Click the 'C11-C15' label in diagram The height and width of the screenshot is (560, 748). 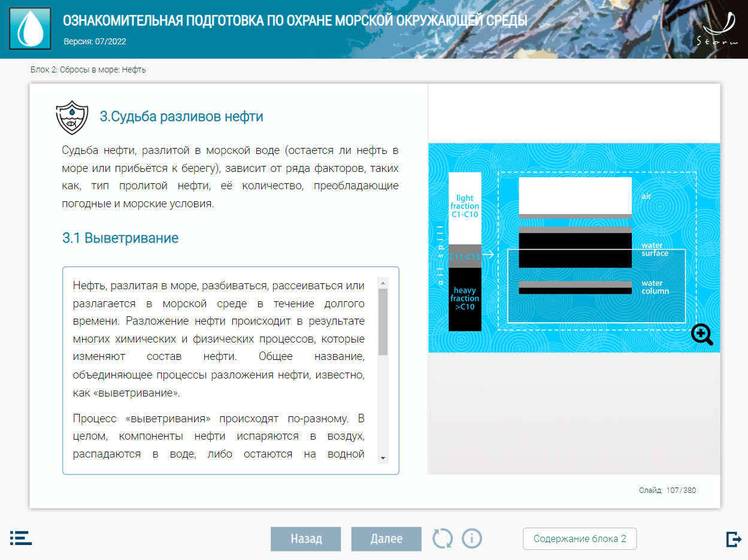pyautogui.click(x=465, y=256)
